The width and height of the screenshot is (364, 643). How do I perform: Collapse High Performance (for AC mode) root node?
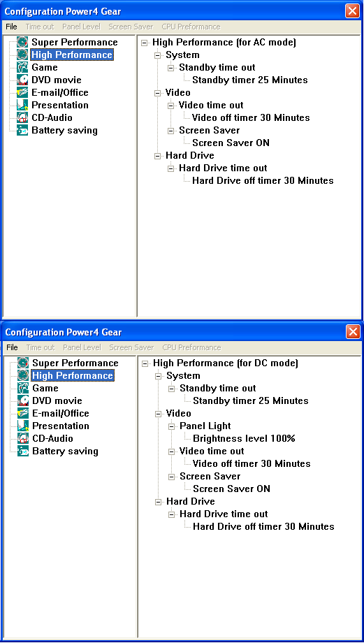coord(145,43)
